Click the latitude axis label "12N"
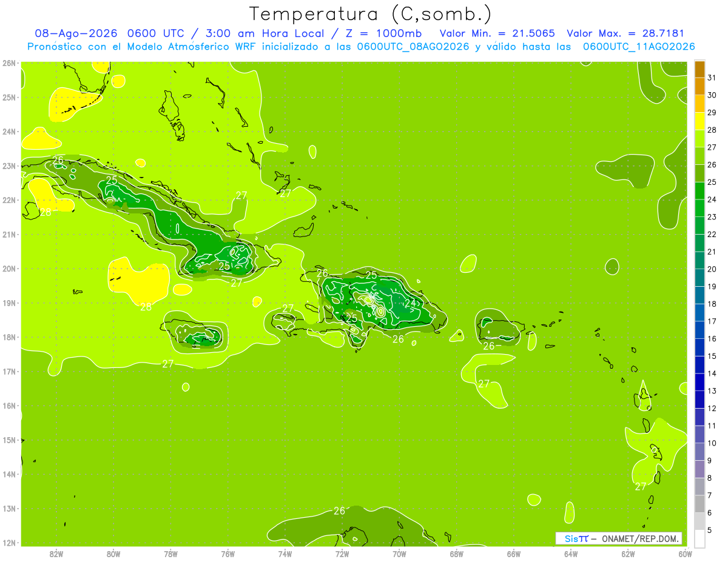Image resolution: width=728 pixels, height=562 pixels. (8, 543)
